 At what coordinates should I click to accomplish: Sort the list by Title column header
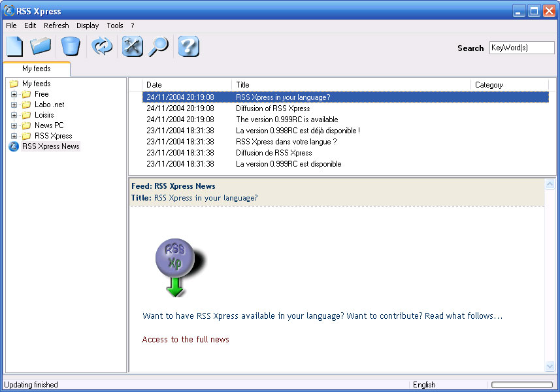[x=351, y=85]
